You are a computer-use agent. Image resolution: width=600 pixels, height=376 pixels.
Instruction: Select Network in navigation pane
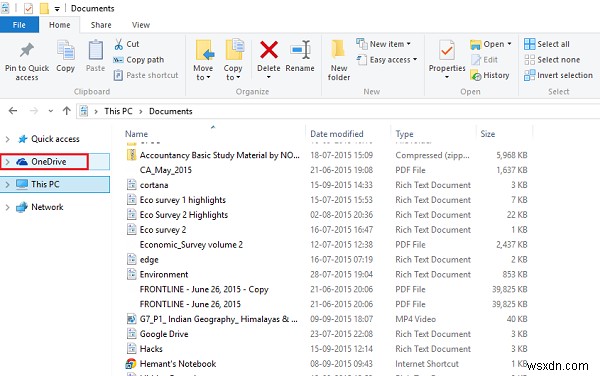tap(47, 207)
